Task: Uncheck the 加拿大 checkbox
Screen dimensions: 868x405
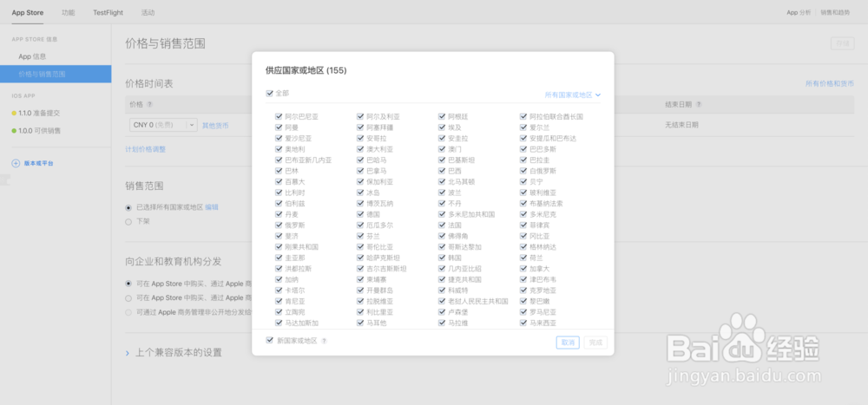Action: tap(523, 268)
